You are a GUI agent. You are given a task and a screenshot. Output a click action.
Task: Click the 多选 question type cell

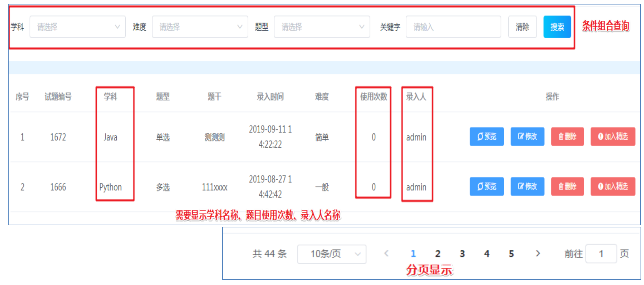point(163,187)
